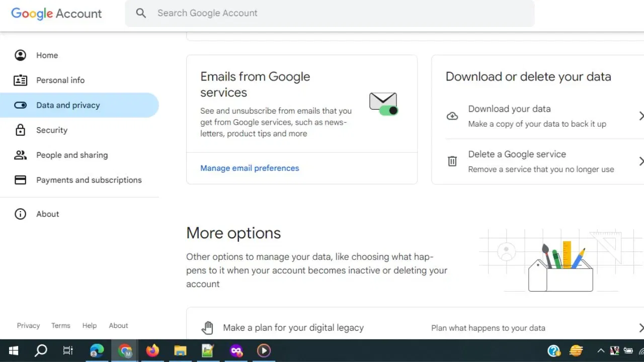Viewport: 644px width, 362px height.
Task: Click the envelope with toggle illustration
Action: (x=383, y=104)
